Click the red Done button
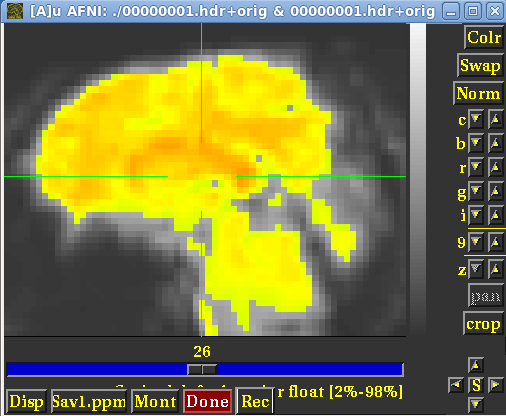506x416 pixels. (x=207, y=401)
